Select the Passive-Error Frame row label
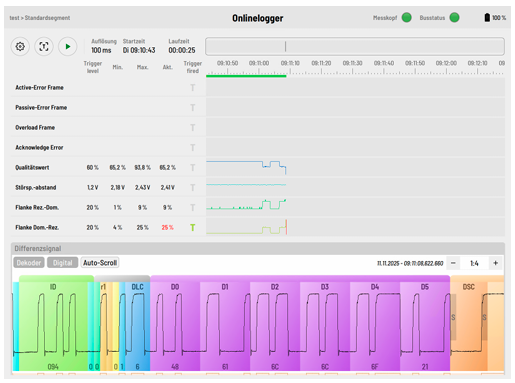 click(x=41, y=108)
